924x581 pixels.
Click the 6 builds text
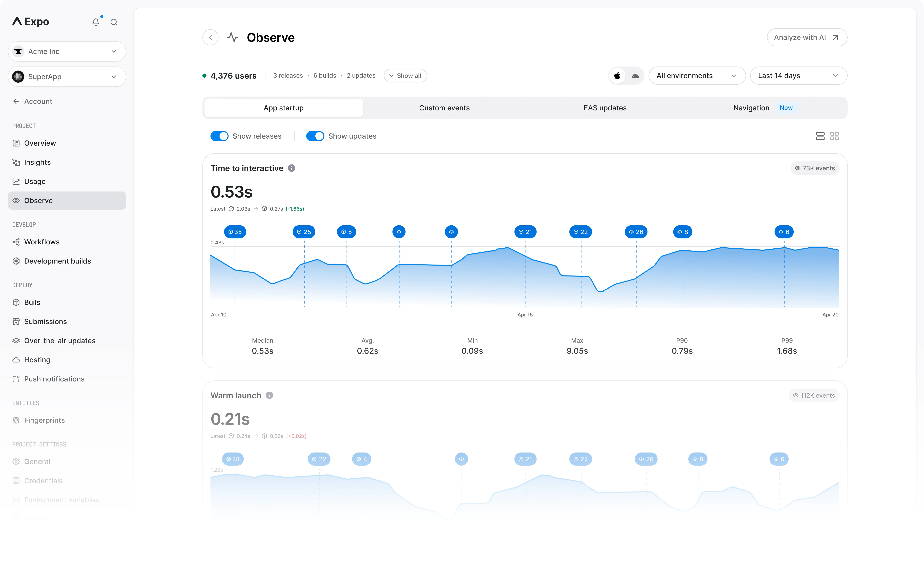pyautogui.click(x=325, y=76)
